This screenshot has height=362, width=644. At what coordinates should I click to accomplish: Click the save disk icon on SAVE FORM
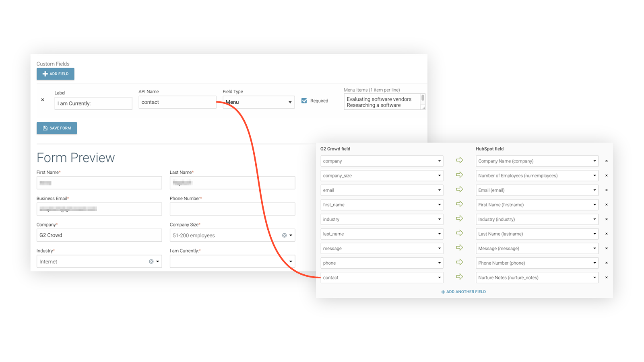45,128
